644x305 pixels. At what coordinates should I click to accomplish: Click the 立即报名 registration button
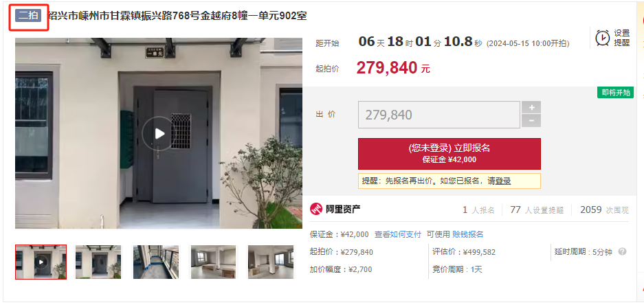[x=449, y=153]
